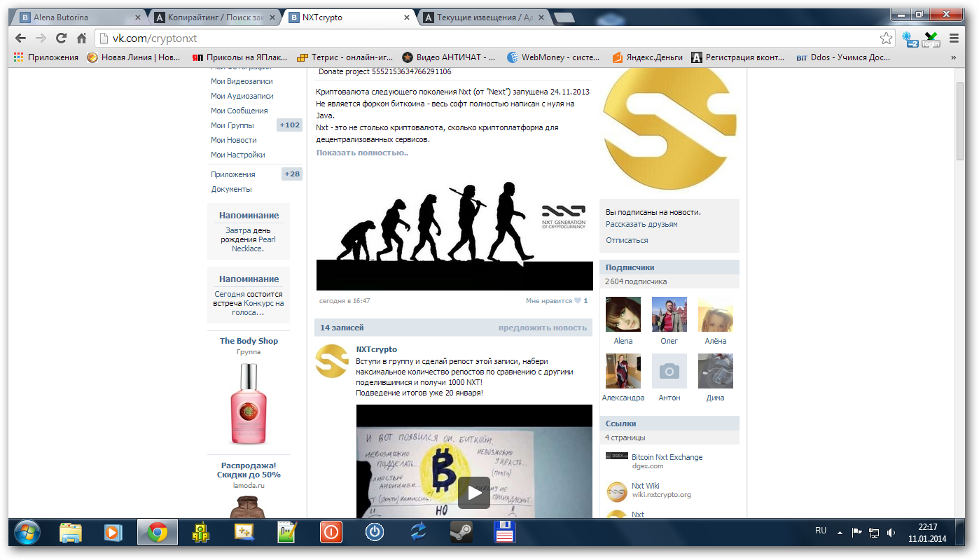Open the Pearl Necklace birthday link
979x560 pixels.
254,244
